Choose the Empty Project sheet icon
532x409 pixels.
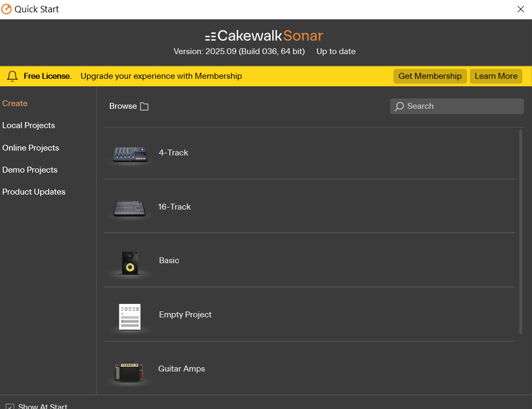[130, 316]
